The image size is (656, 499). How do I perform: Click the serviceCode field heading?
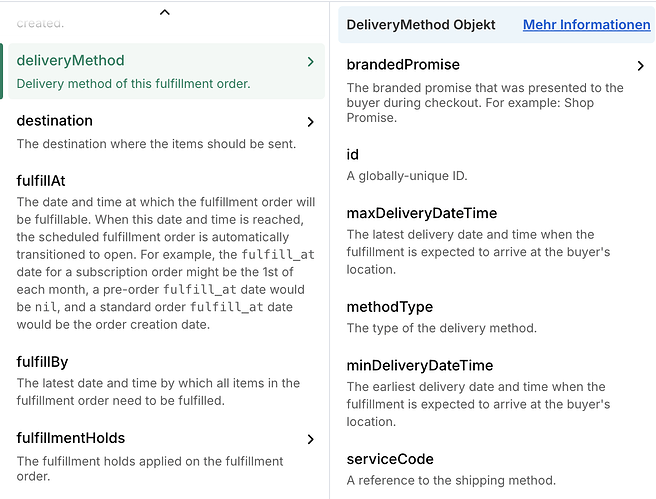[x=390, y=459]
